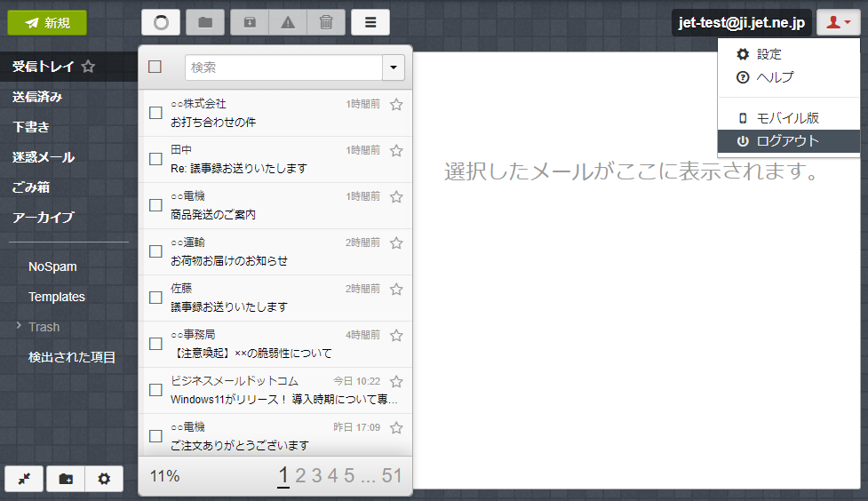The image size is (868, 501).
Task: Click the add folder icon at bottom left
Action: pyautogui.click(x=66, y=479)
